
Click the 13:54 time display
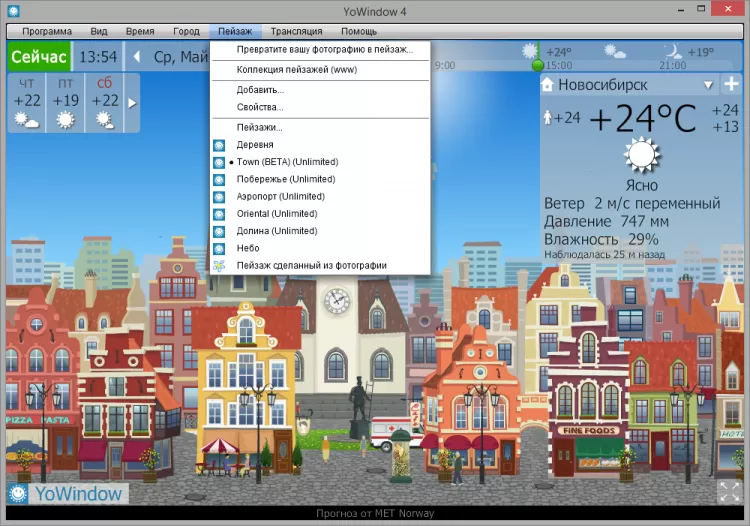tap(98, 57)
